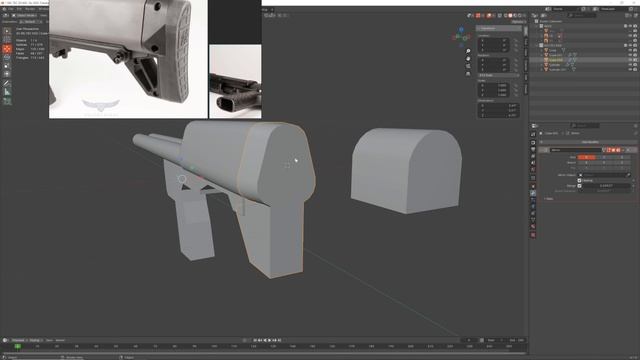Open the XYZ Euler rotation mode dropdown
640x360 pixels.
[498, 75]
